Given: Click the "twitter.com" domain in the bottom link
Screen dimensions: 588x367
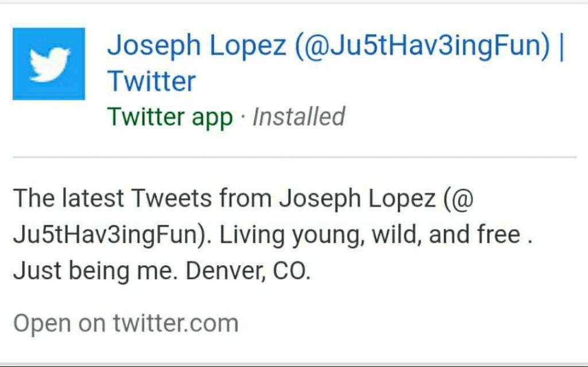Looking at the screenshot, I should click(x=175, y=323).
